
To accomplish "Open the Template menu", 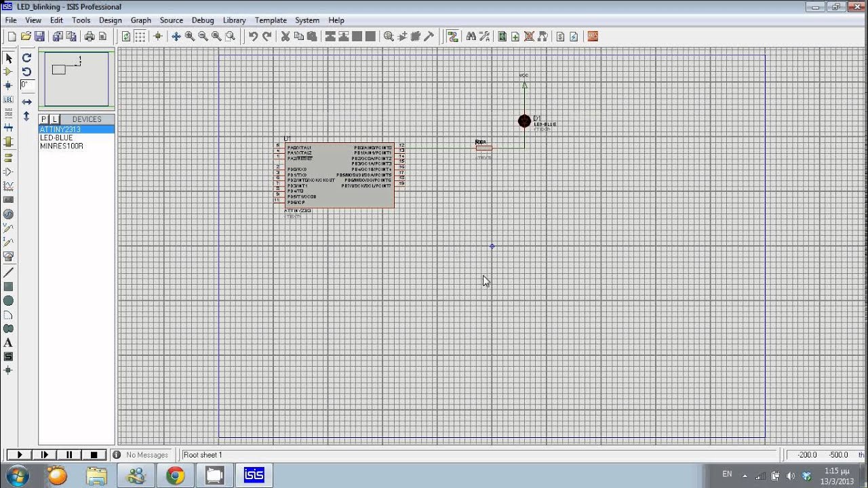I will [271, 20].
